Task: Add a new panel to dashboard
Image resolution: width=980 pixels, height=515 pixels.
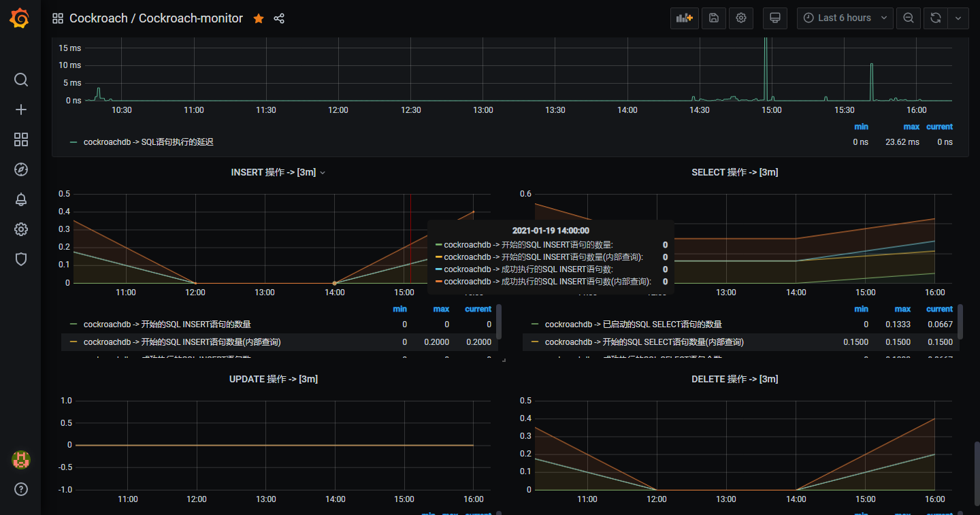Action: click(685, 18)
